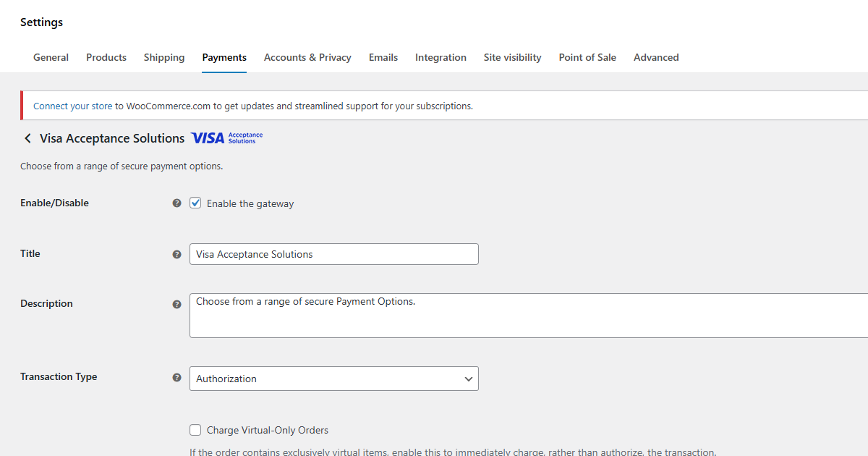Switch to the Point of Sale tab

coord(587,57)
